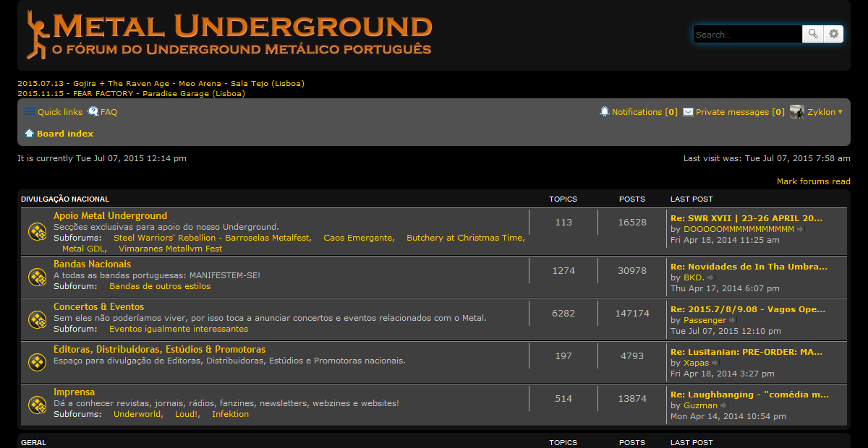Viewport: 868px width, 448px height.
Task: View latest post arrow after Guzman
Action: pyautogui.click(x=723, y=405)
